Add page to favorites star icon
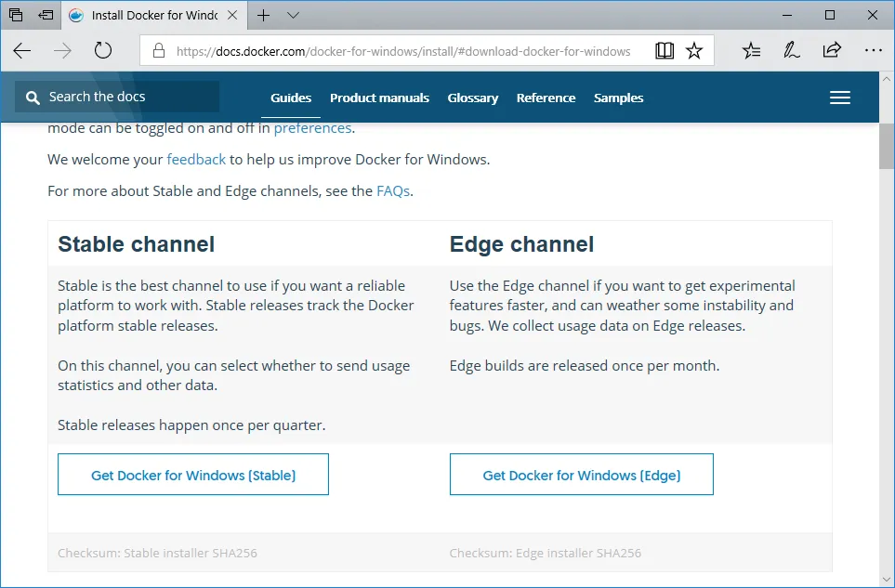Viewport: 895px width, 588px height. click(x=694, y=51)
